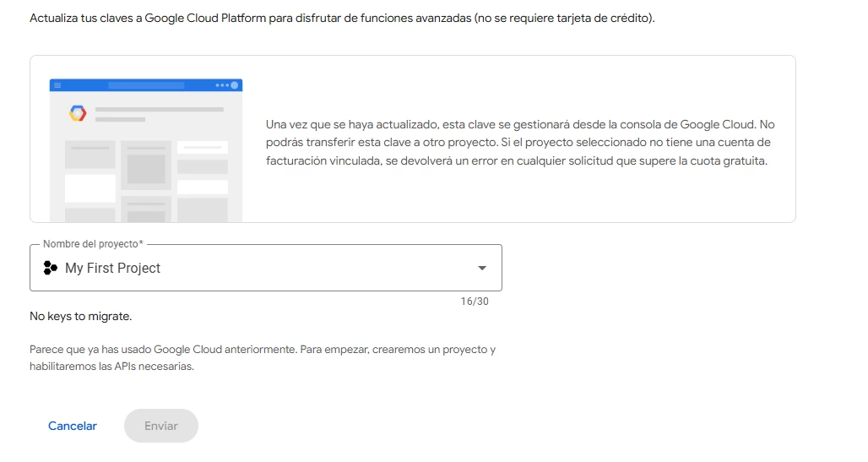Image resolution: width=868 pixels, height=462 pixels.
Task: Click the dropdown arrow beside My First Project
Action: pos(482,268)
